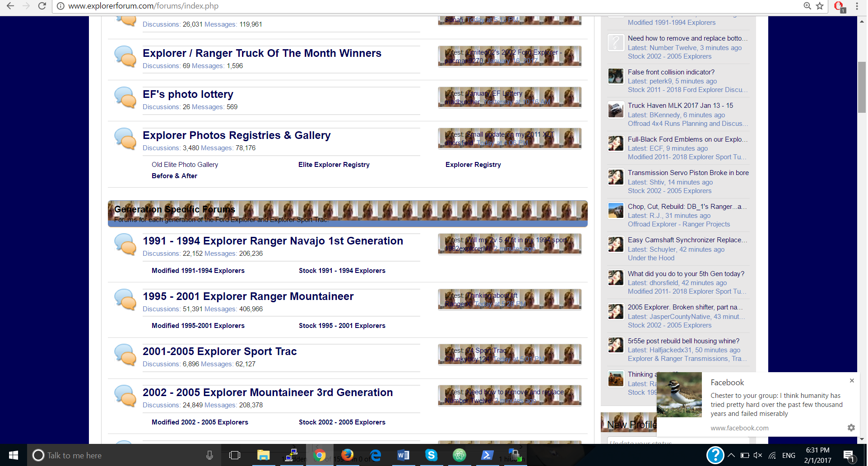The width and height of the screenshot is (868, 466).
Task: Open Explorer Photos Registries & Gallery forum
Action: 237,135
